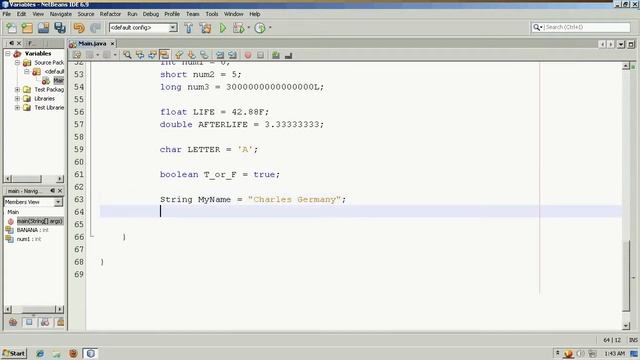Toggle Highlight Search editor button

click(x=164, y=55)
